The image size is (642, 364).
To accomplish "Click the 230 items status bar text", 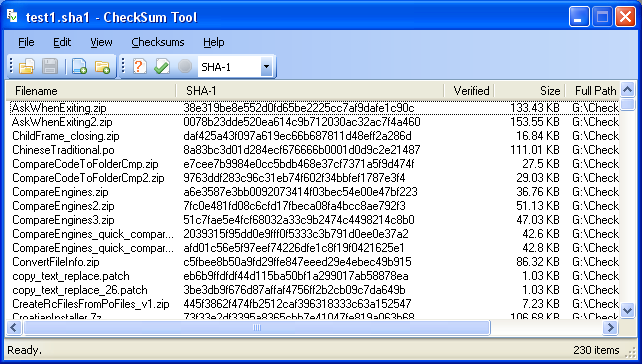I will (596, 350).
